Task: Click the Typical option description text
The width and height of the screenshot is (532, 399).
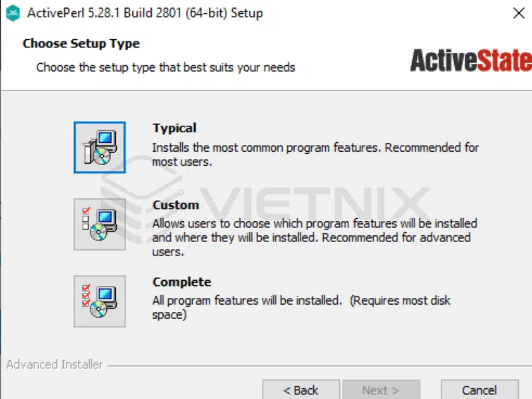Action: (315, 155)
